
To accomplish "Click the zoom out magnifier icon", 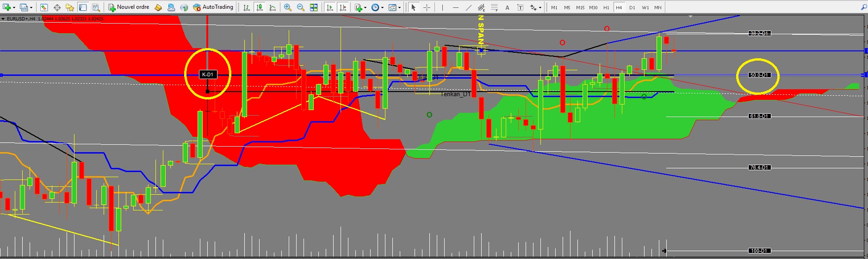I will click(301, 7).
